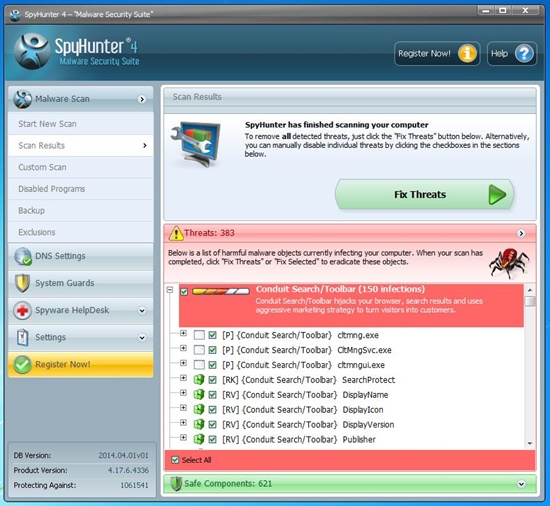Collapse the Conduit Search/Toolbar threat group
The width and height of the screenshot is (550, 506).
pyautogui.click(x=170, y=290)
